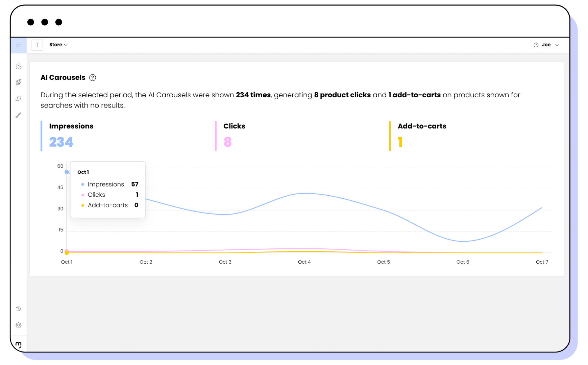Click the tooltip Impressions 57 row

coord(110,184)
